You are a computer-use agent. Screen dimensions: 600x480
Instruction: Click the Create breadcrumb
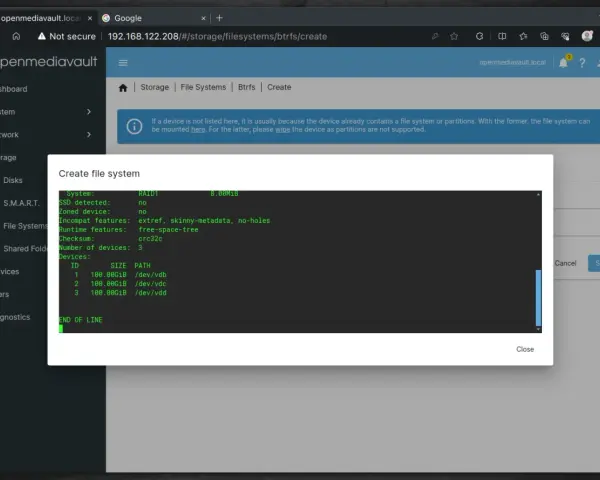coord(279,87)
